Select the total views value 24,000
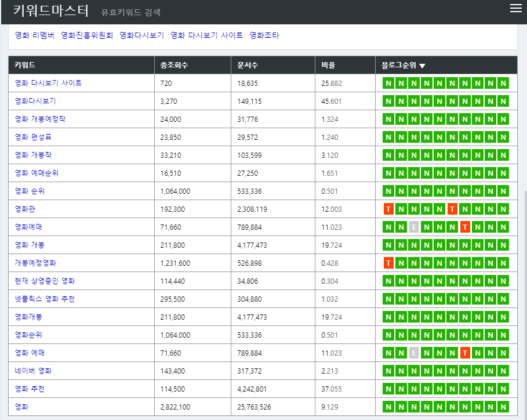The height and width of the screenshot is (420, 527). pyautogui.click(x=170, y=120)
